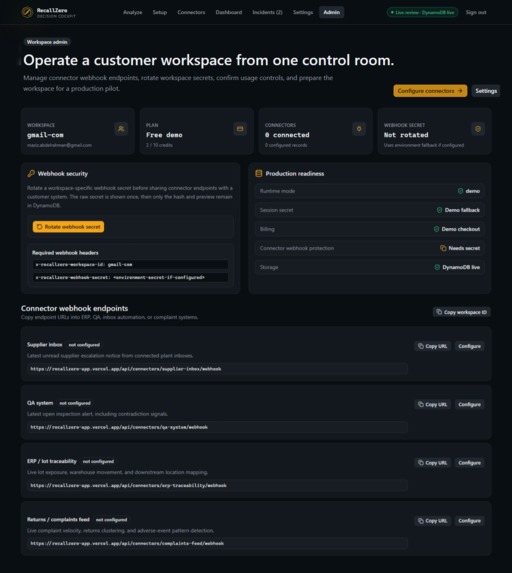This screenshot has width=512, height=573.
Task: Click the RecallZero logo icon
Action: pos(27,12)
